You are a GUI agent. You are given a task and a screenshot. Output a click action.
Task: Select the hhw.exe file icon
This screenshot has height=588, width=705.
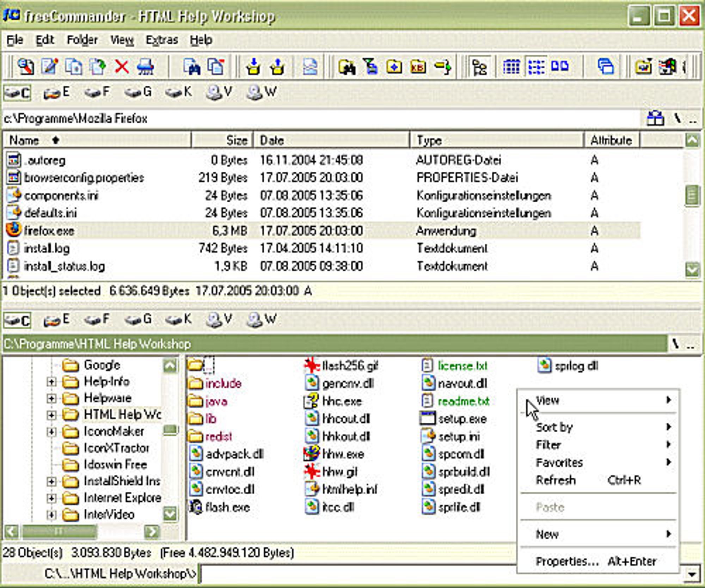click(x=312, y=454)
